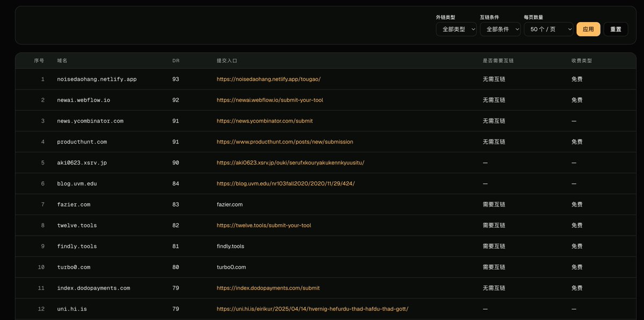Image resolution: width=644 pixels, height=320 pixels.
Task: Open the twelve.tools/submit-your-tool link
Action: tap(264, 226)
